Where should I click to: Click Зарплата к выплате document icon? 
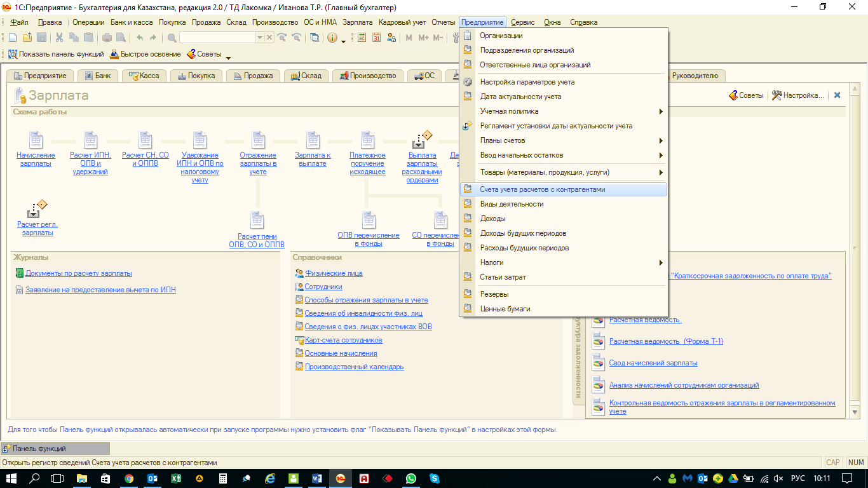coord(313,140)
